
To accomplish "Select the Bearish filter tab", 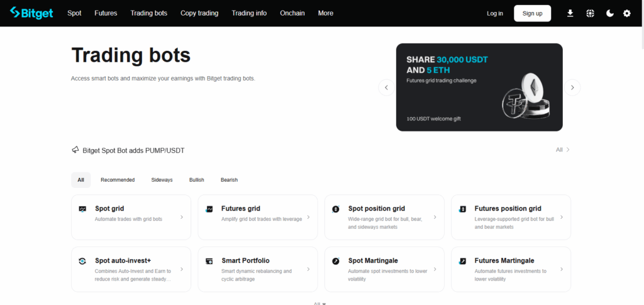I will pyautogui.click(x=229, y=180).
